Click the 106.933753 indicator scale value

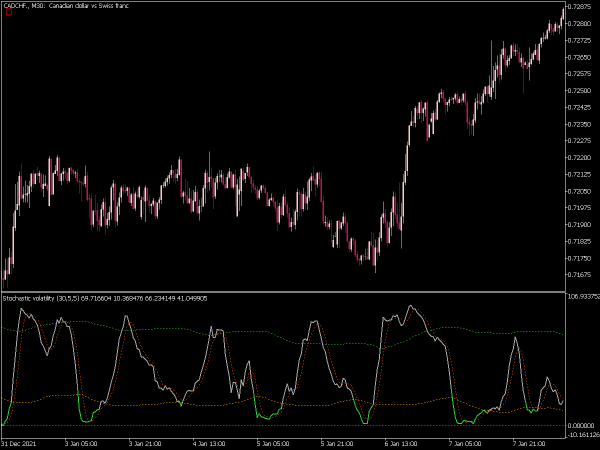point(584,297)
